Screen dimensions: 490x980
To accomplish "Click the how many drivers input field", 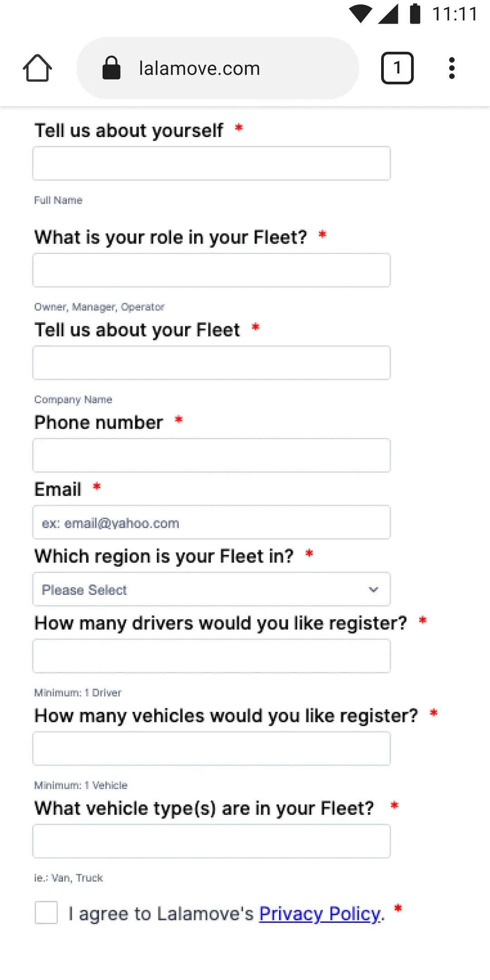I will click(x=211, y=656).
